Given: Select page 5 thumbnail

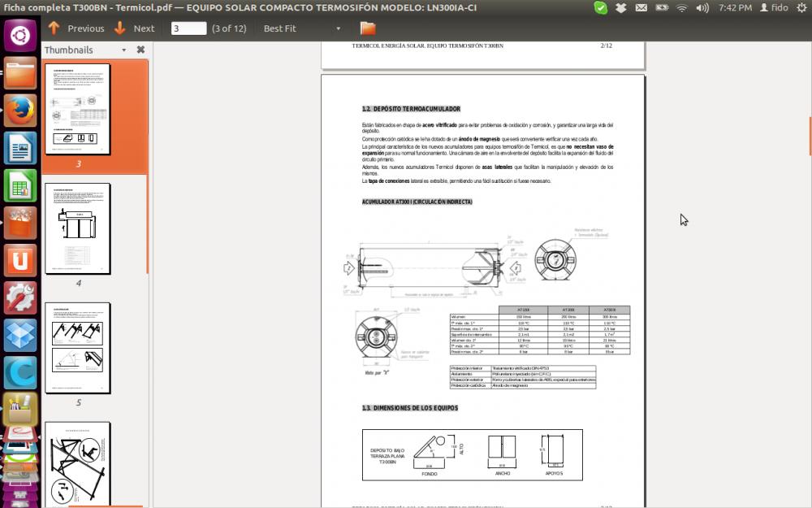Looking at the screenshot, I should click(78, 348).
